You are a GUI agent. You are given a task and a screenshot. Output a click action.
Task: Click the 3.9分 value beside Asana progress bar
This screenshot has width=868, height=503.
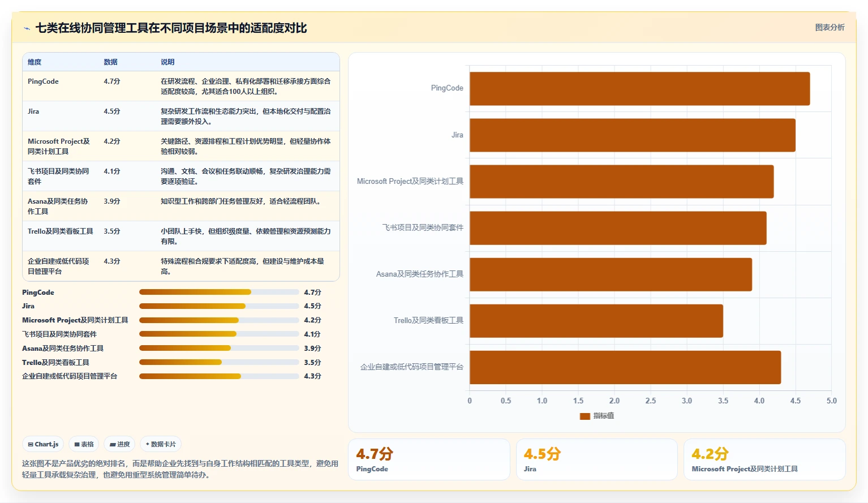[312, 349]
